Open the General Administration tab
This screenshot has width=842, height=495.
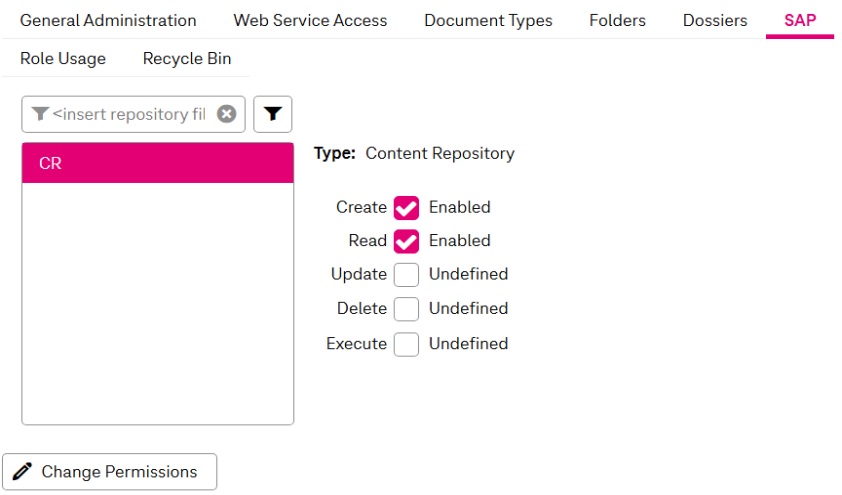(108, 20)
